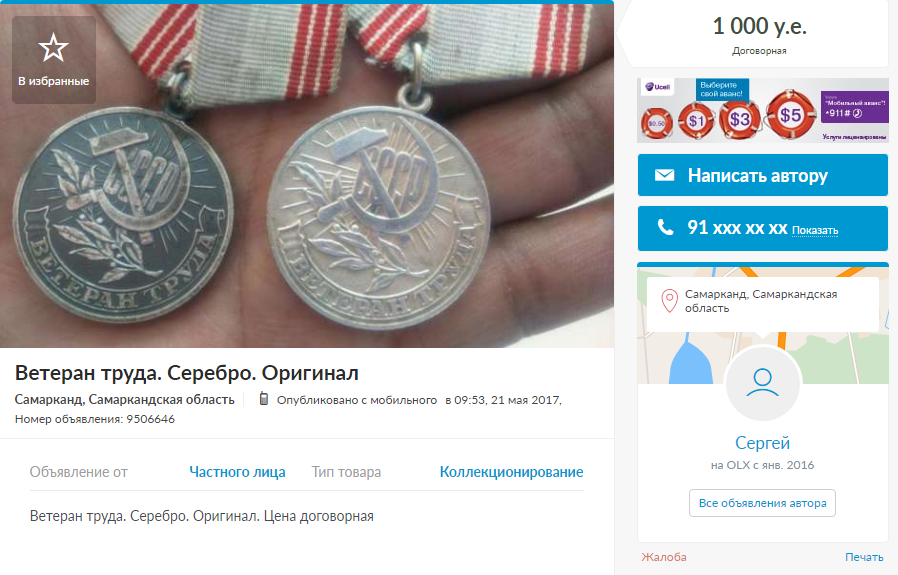Click the Написать автору button
898x575 pixels.
point(763,175)
